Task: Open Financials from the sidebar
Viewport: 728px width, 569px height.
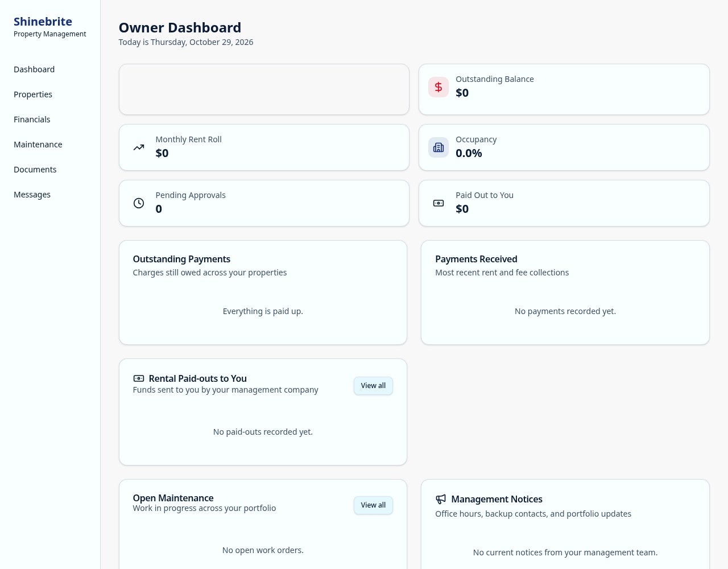Action: pos(32,119)
